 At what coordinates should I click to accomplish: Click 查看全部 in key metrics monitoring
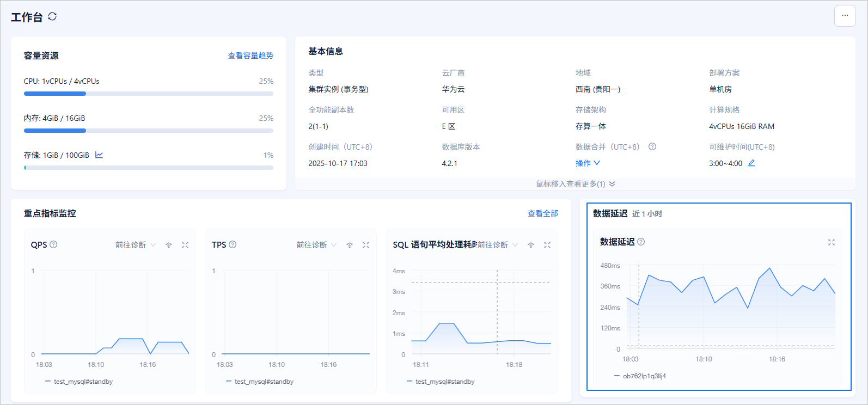point(542,213)
